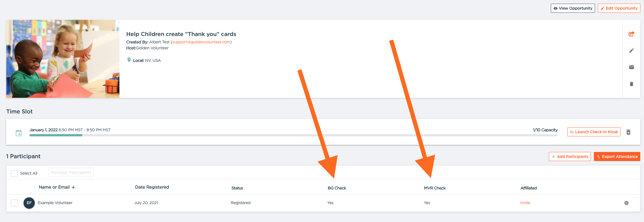This screenshot has width=644, height=222.
Task: Click the EF avatar circle
Action: pyautogui.click(x=29, y=203)
